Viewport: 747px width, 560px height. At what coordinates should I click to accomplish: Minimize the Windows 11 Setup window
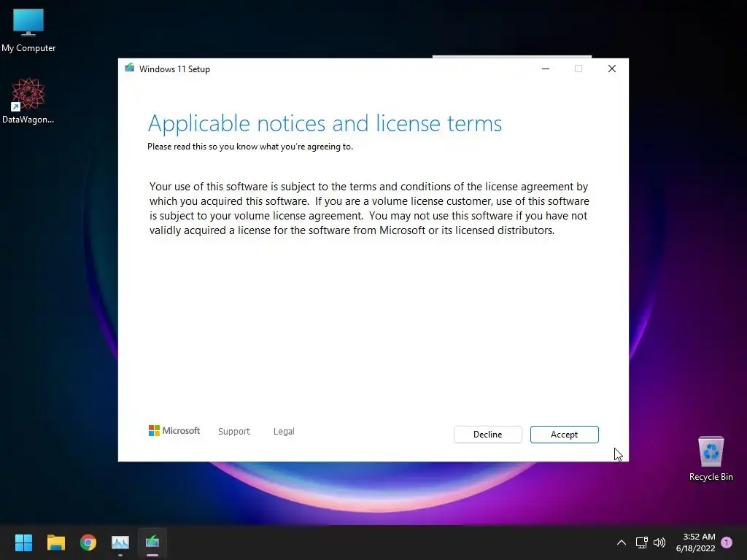coord(546,69)
